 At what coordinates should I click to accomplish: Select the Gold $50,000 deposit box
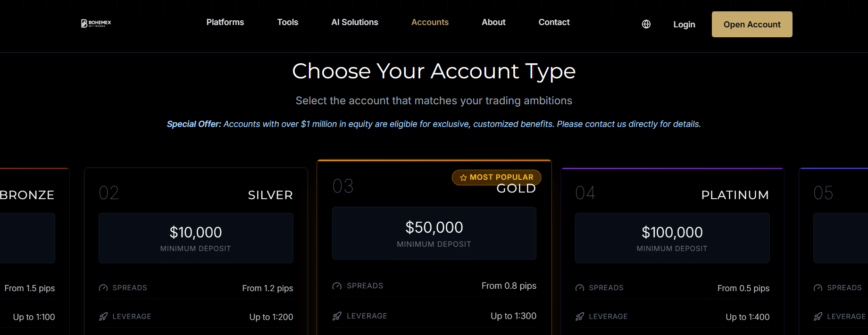pyautogui.click(x=434, y=233)
